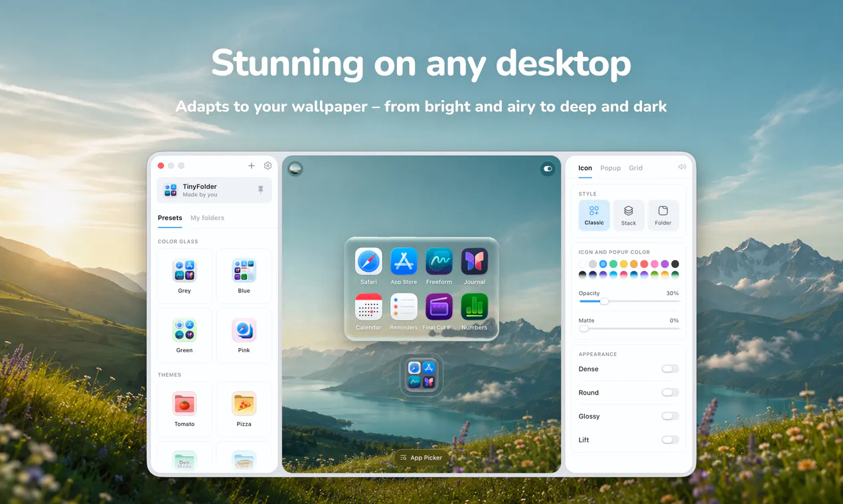
Task: Click the speaker sound icon
Action: click(x=682, y=167)
